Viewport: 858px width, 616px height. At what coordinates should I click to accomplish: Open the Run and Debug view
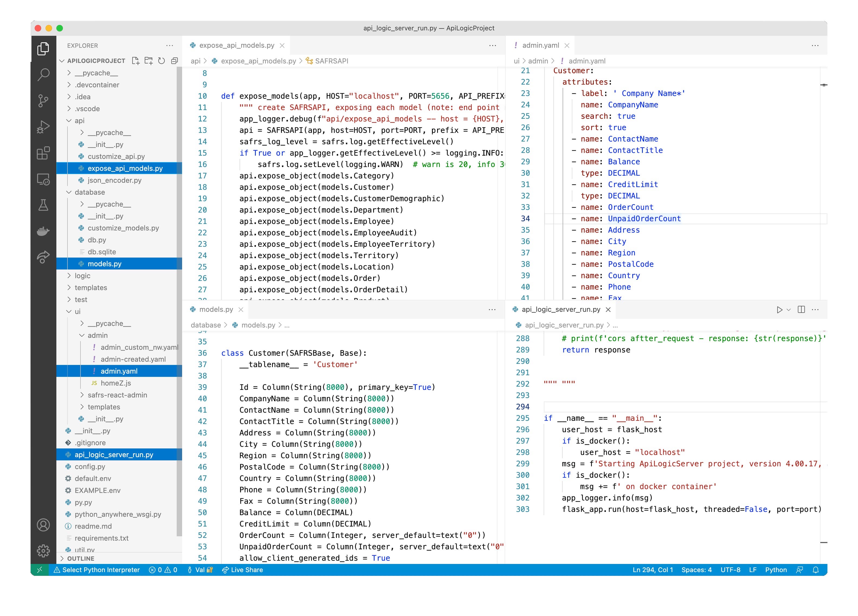(x=43, y=127)
